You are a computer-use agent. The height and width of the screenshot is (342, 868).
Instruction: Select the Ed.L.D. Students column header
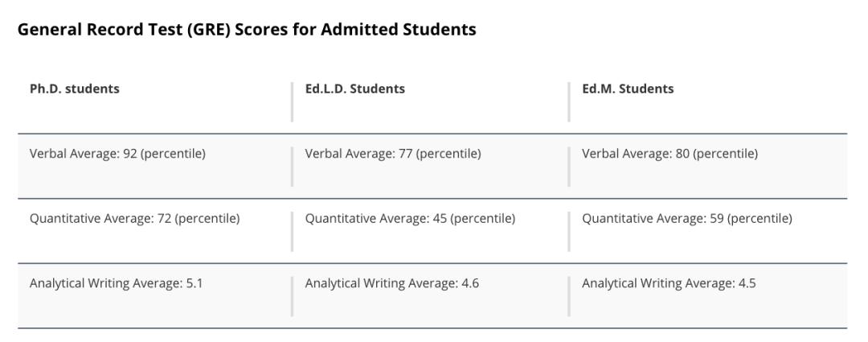point(355,89)
